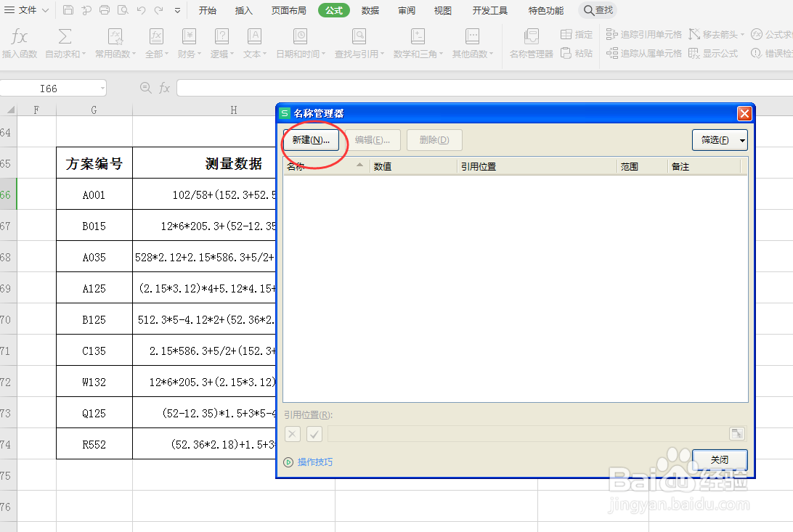Switch to the 插入 tab
793x532 pixels.
click(244, 10)
